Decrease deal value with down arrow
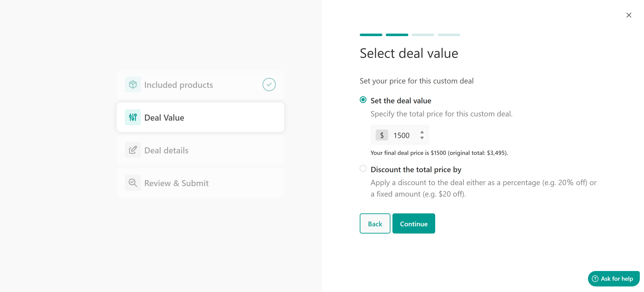 point(422,138)
